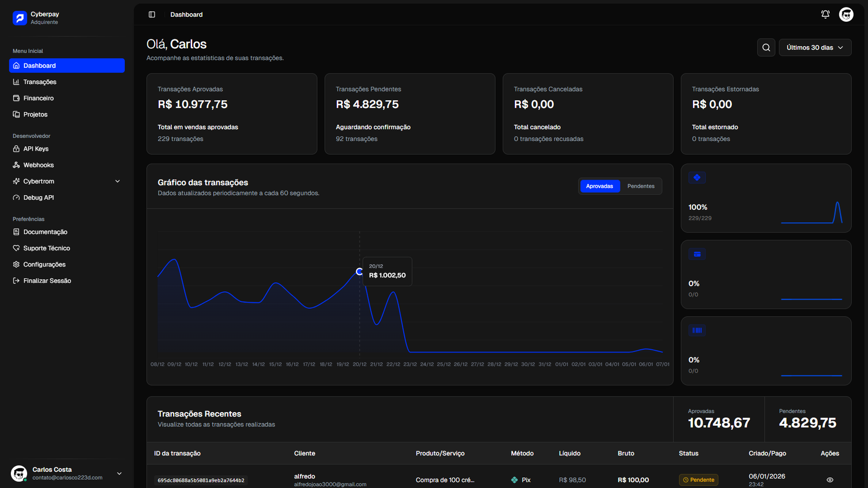Open the Documentação link
This screenshot has width=868, height=488.
point(45,232)
